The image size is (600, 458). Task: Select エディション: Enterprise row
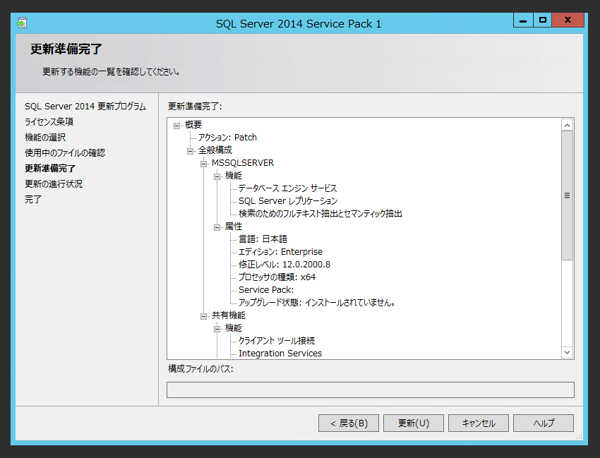pos(280,252)
